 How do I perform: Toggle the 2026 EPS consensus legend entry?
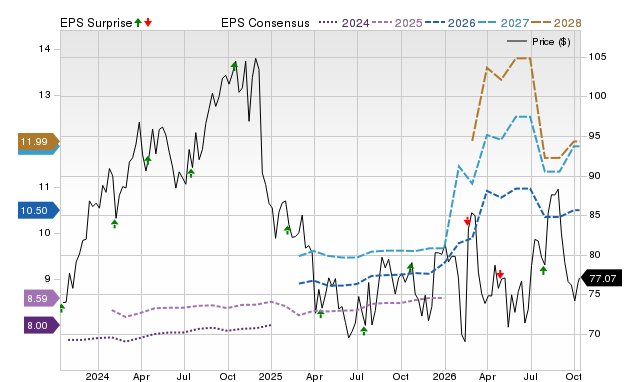[x=450, y=23]
